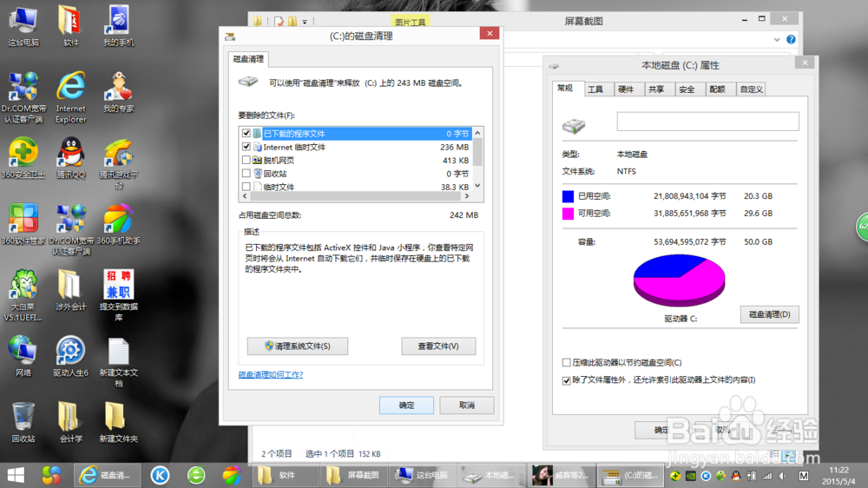Click the 磁盘清理(D) button in properties
The image size is (868, 488).
(x=769, y=314)
